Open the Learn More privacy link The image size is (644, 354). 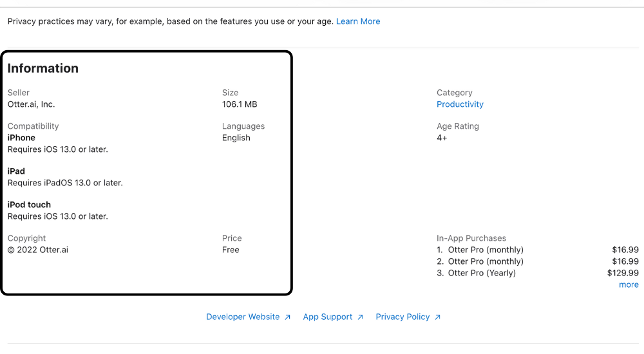[x=358, y=21]
